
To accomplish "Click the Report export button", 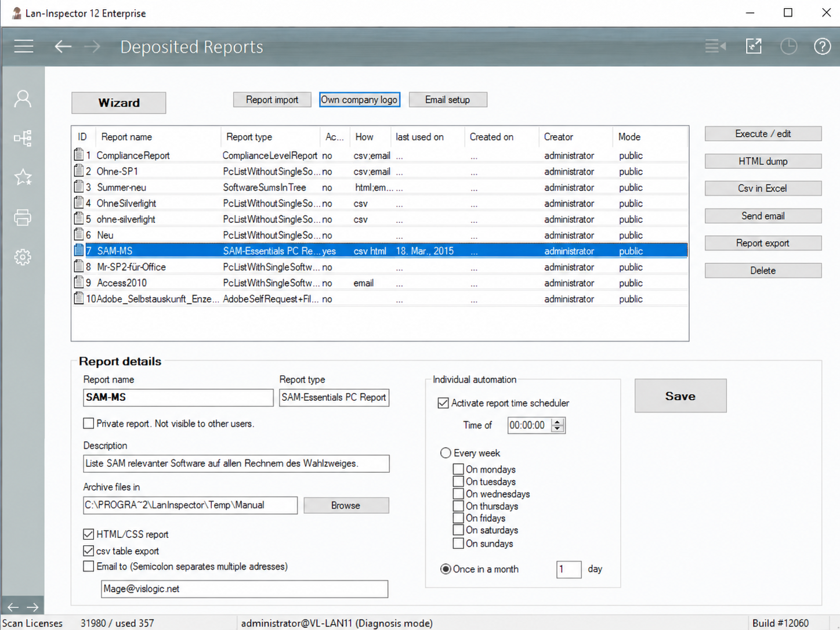I will pyautogui.click(x=763, y=243).
